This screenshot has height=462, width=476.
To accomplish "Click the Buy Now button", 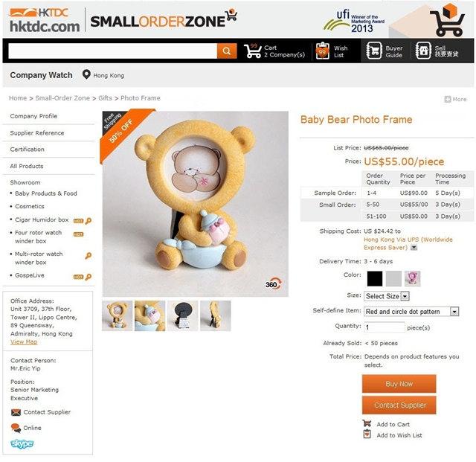I will (399, 384).
